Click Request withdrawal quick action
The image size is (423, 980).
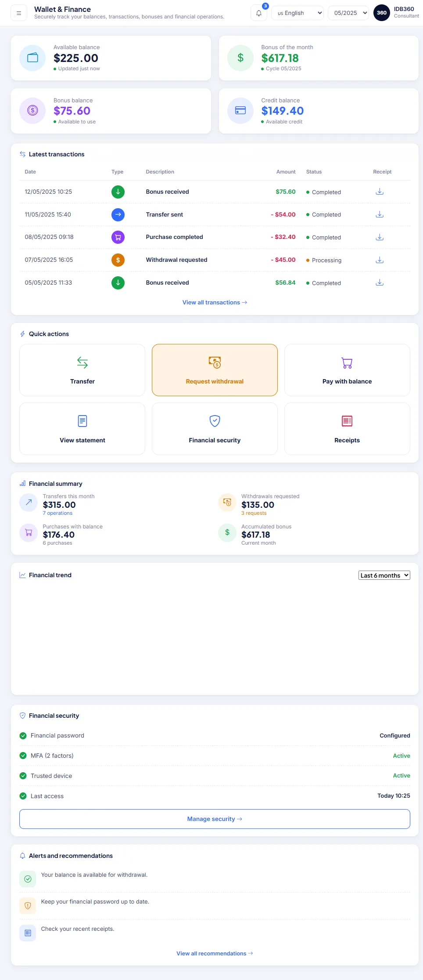click(215, 370)
